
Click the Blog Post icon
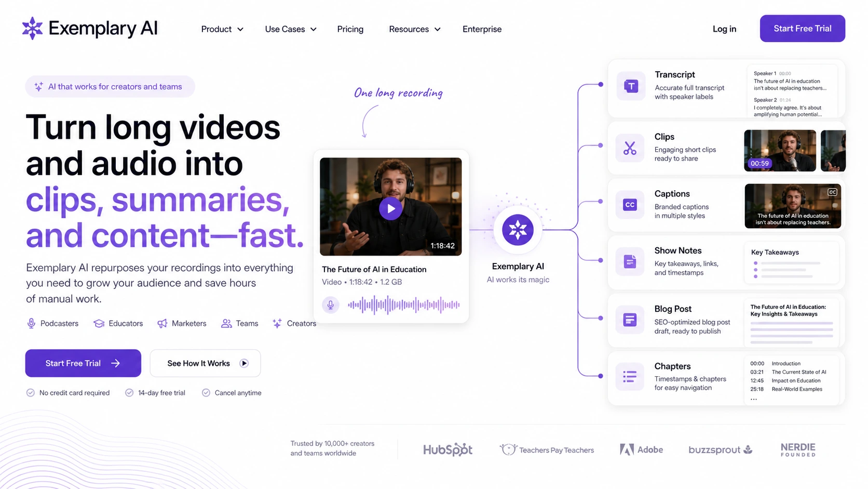pyautogui.click(x=630, y=320)
